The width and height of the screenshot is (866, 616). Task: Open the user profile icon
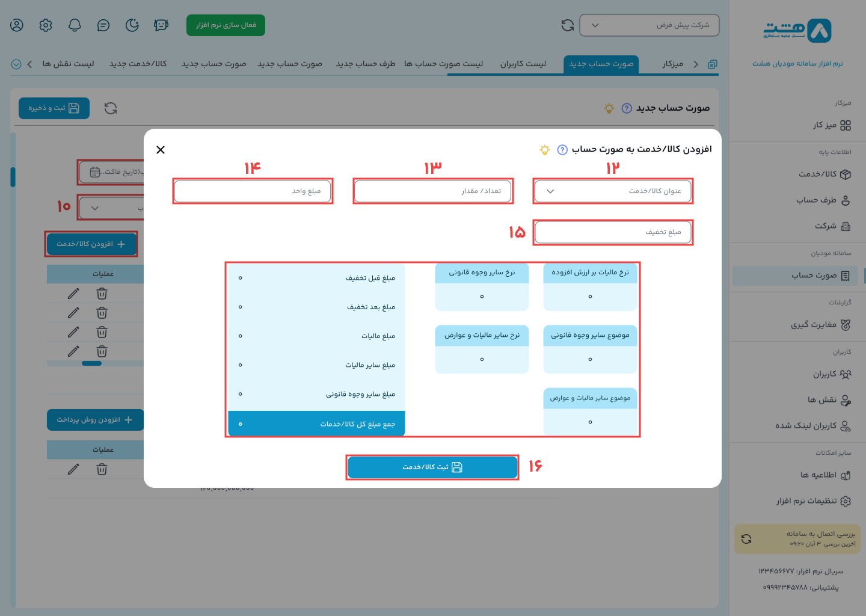click(16, 25)
